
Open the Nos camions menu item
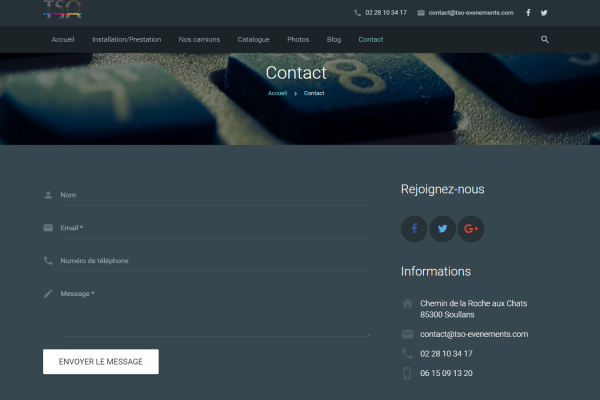pyautogui.click(x=199, y=39)
